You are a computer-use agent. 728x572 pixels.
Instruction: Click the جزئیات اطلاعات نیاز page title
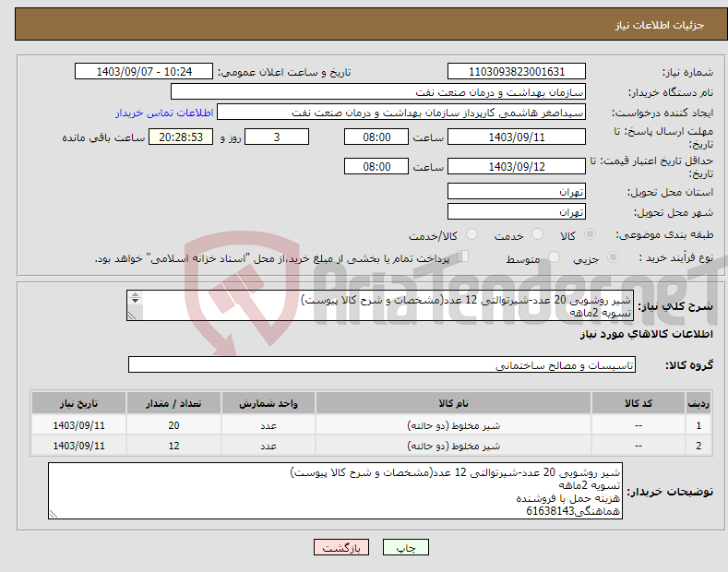[660, 25]
